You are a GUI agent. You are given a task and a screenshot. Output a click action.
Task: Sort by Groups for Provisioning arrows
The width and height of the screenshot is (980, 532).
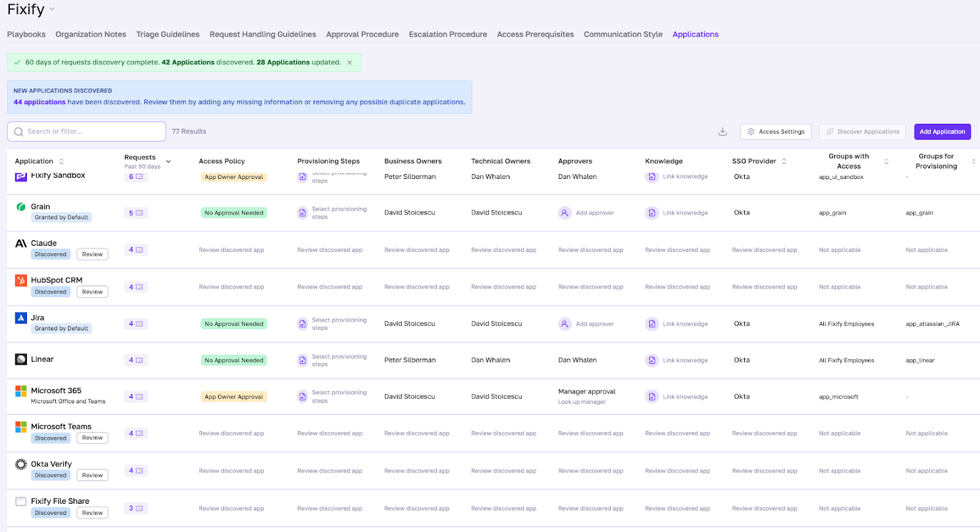click(973, 162)
